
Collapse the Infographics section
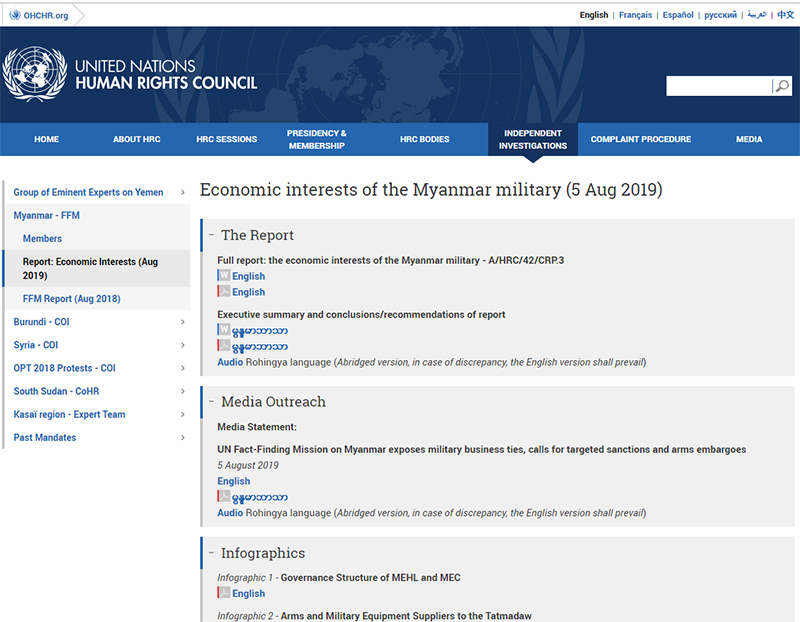click(x=211, y=553)
